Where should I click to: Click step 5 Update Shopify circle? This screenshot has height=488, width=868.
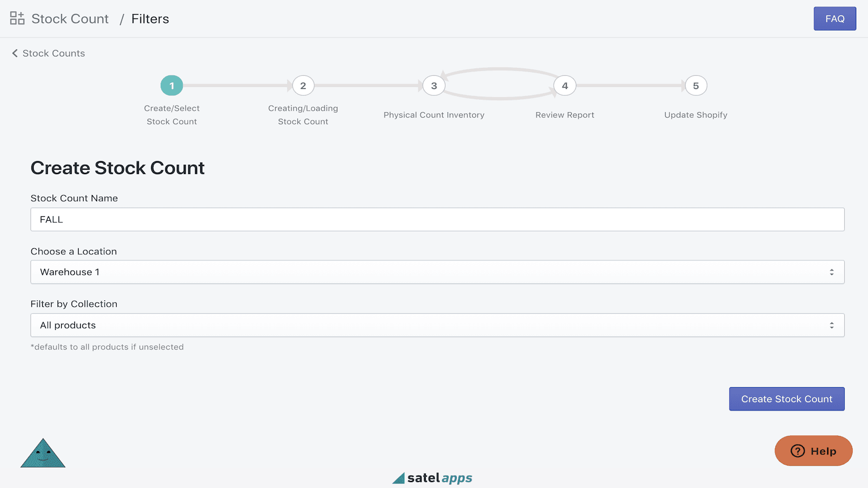click(695, 85)
